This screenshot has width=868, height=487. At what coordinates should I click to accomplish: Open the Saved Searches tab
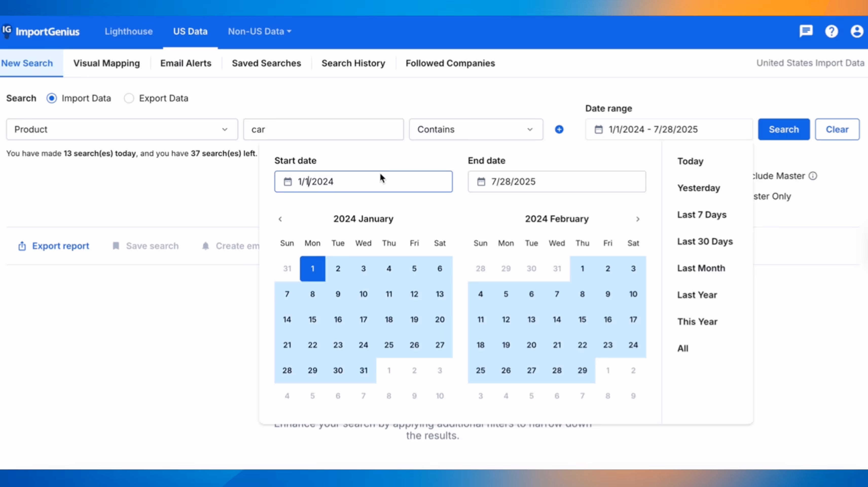[266, 63]
